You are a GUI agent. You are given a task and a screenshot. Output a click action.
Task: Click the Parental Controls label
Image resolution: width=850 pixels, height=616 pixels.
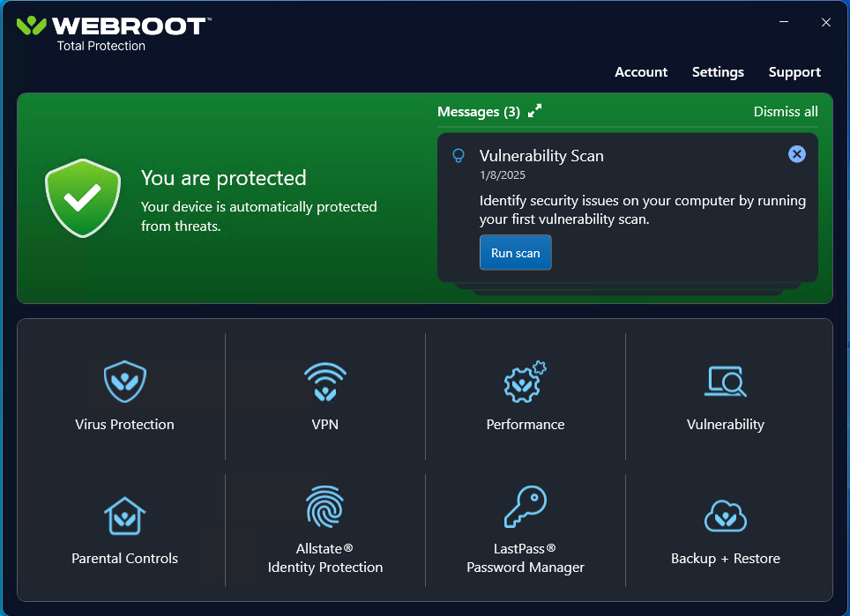click(x=124, y=559)
